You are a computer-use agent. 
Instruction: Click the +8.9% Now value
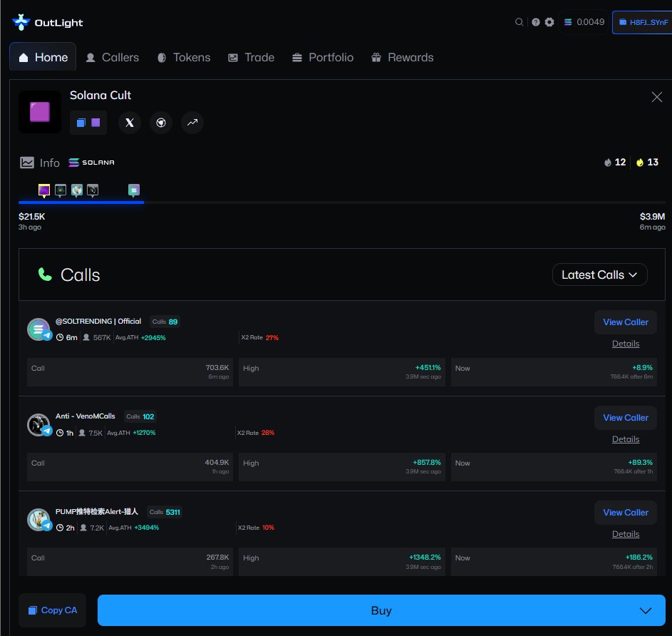tap(642, 367)
